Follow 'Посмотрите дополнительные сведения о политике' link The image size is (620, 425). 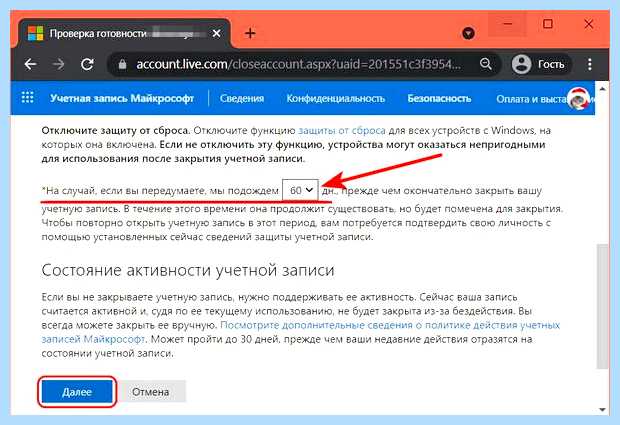click(x=390, y=325)
